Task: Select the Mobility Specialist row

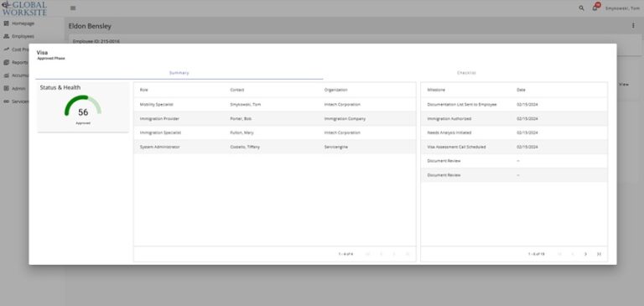Action: (x=275, y=104)
